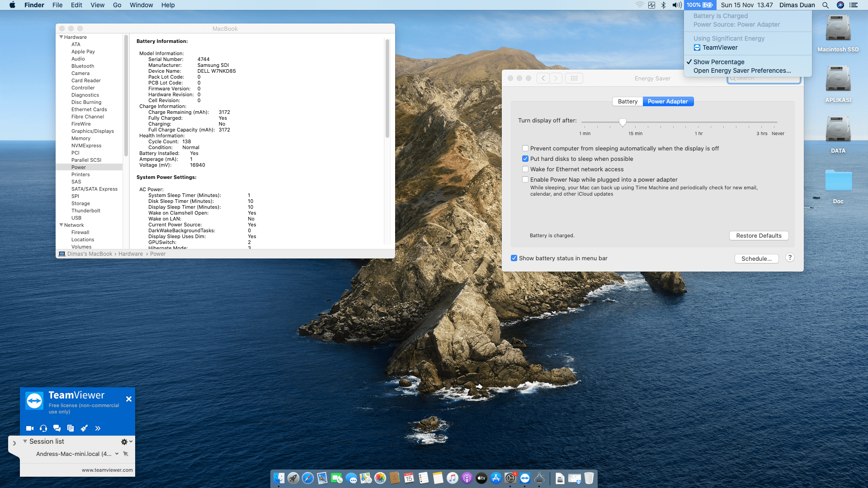
Task: Click the Siri icon in menu bar
Action: [840, 5]
